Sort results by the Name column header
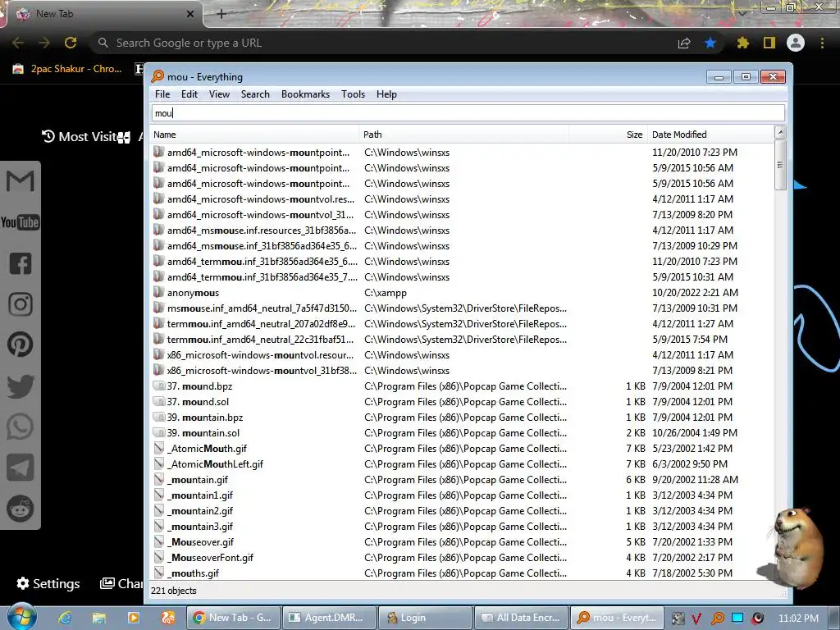This screenshot has height=630, width=840. click(254, 135)
